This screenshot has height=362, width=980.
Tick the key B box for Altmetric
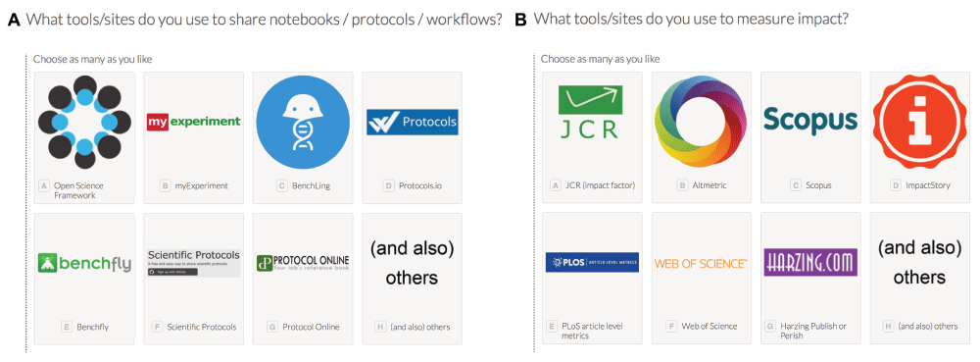pyautogui.click(x=682, y=185)
